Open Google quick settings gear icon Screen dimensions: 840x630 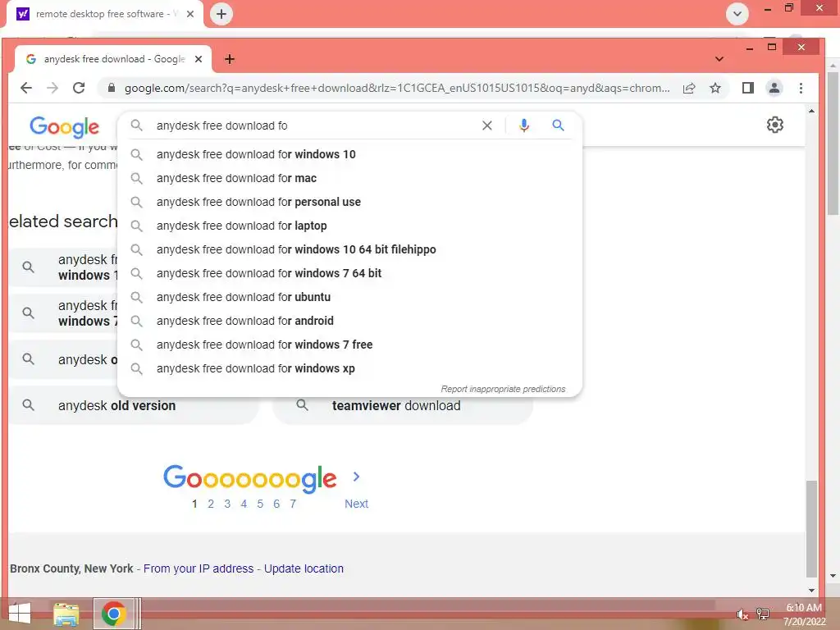tap(774, 125)
